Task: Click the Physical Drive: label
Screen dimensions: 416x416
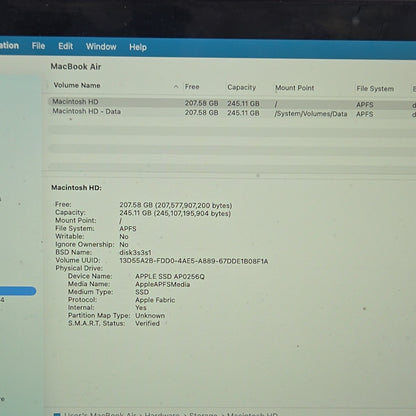Action: pos(79,268)
